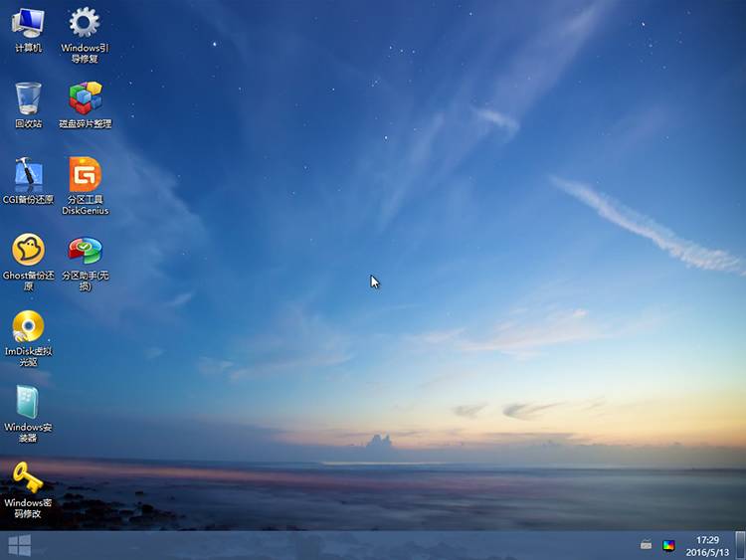Open the Windows Start button
Screen dimensions: 746x560
click(x=20, y=545)
